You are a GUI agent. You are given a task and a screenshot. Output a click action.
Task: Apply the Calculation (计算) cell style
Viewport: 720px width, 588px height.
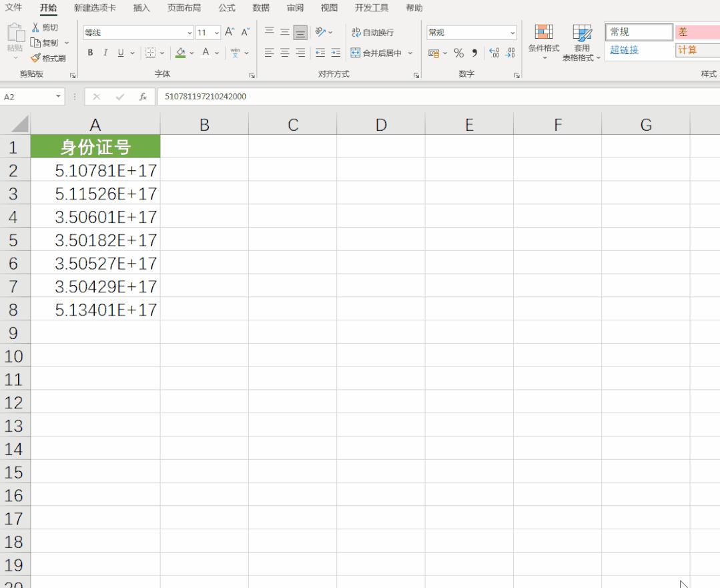697,50
